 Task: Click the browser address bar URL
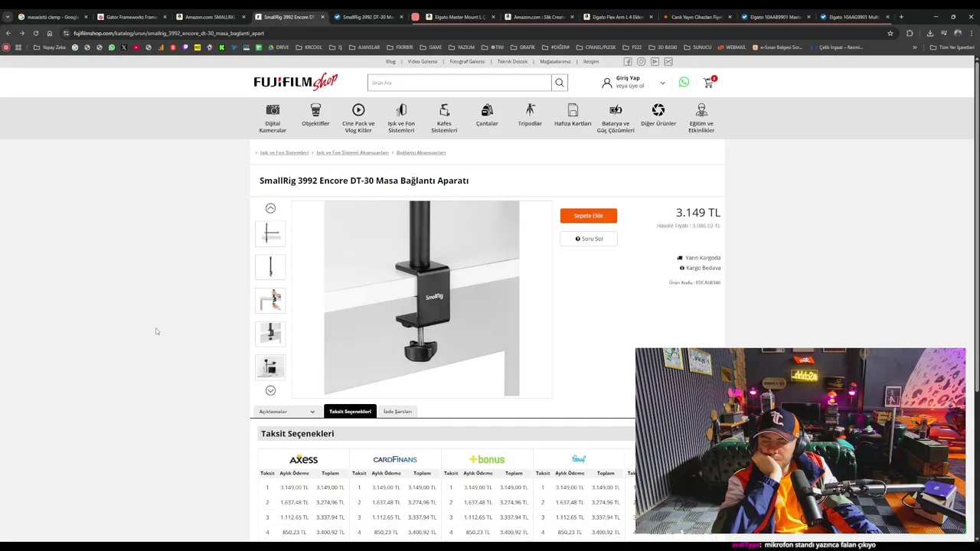tap(168, 33)
